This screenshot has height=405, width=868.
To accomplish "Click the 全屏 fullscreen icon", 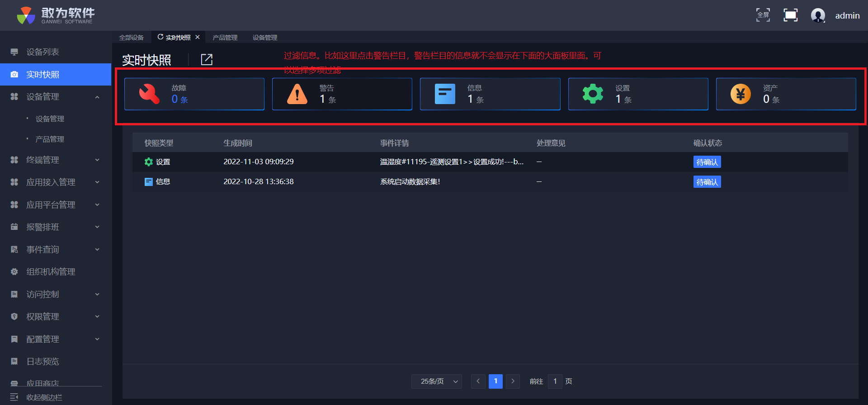I will point(763,15).
